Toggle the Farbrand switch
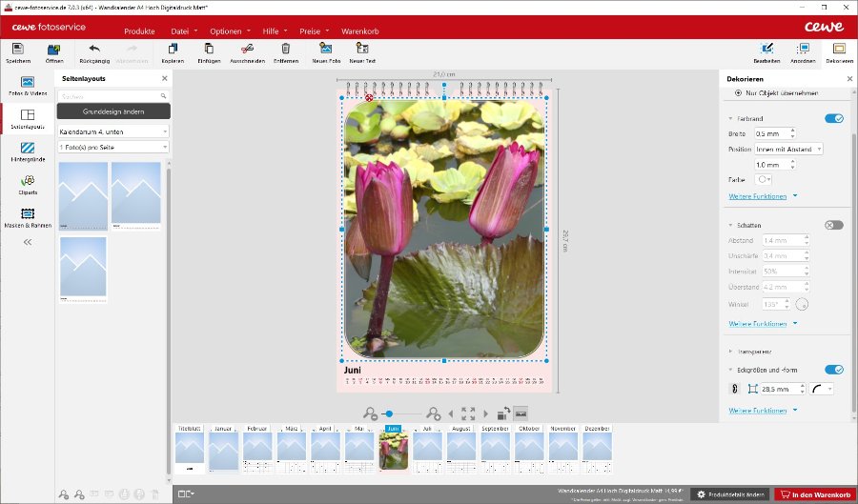This screenshot has height=504, width=858. (834, 119)
